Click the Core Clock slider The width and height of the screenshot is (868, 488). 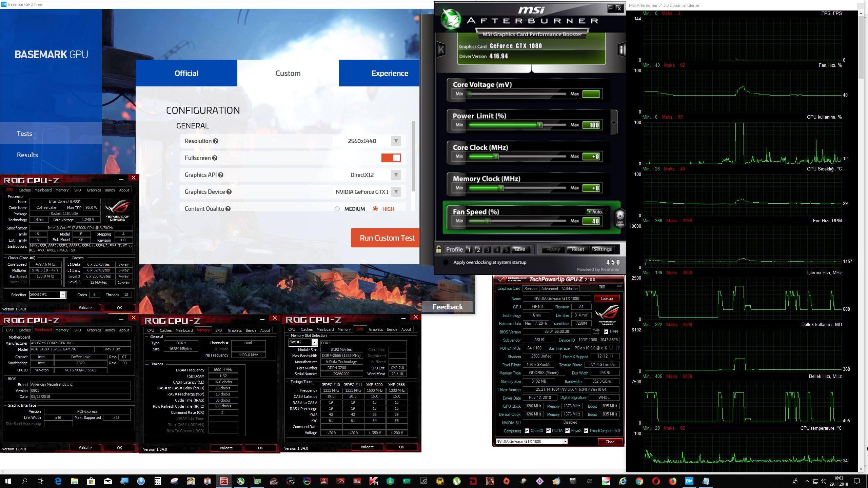[x=517, y=156]
